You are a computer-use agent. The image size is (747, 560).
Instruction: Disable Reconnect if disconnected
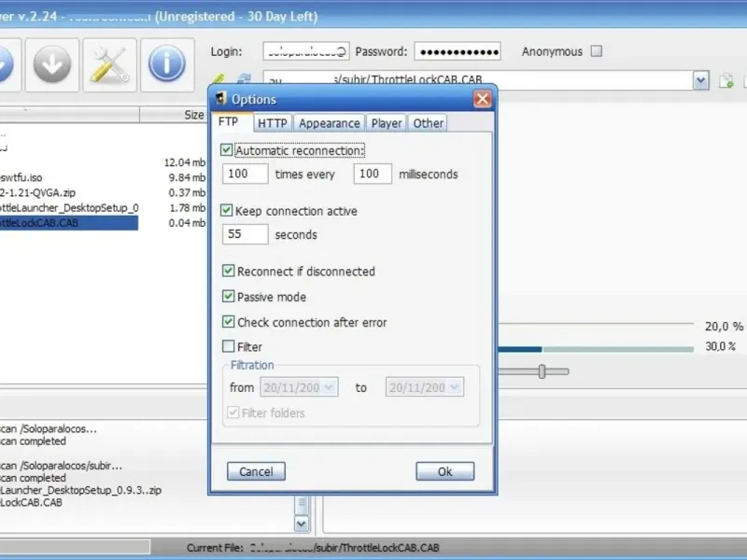coord(228,271)
